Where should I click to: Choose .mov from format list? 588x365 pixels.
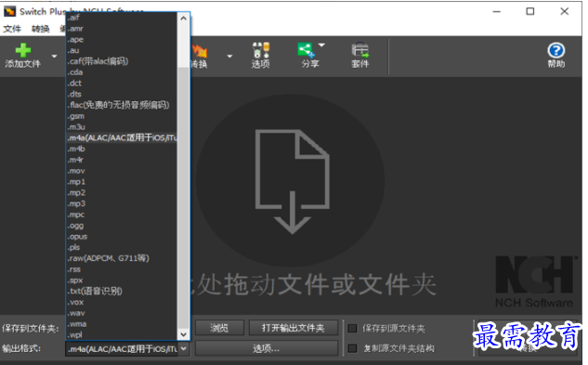coord(122,171)
